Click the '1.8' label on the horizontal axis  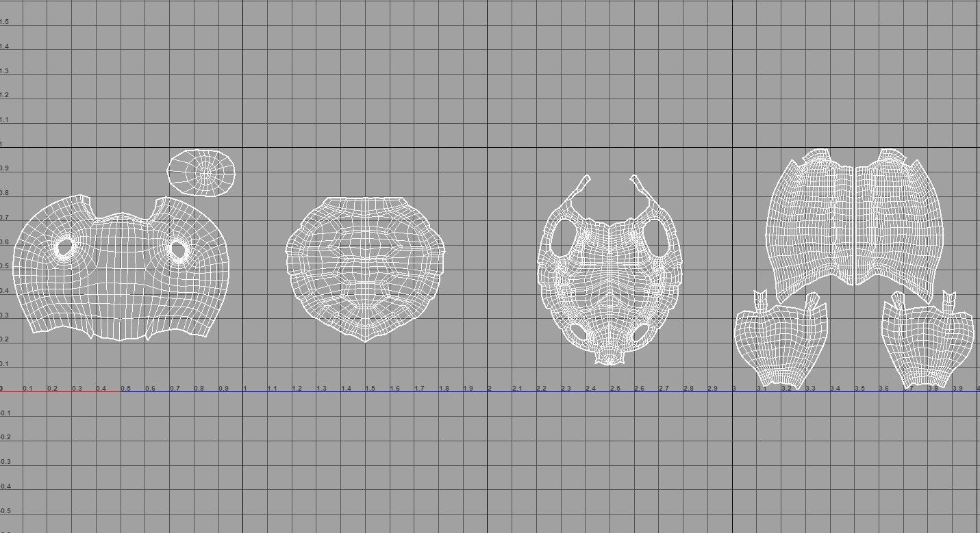click(x=444, y=389)
